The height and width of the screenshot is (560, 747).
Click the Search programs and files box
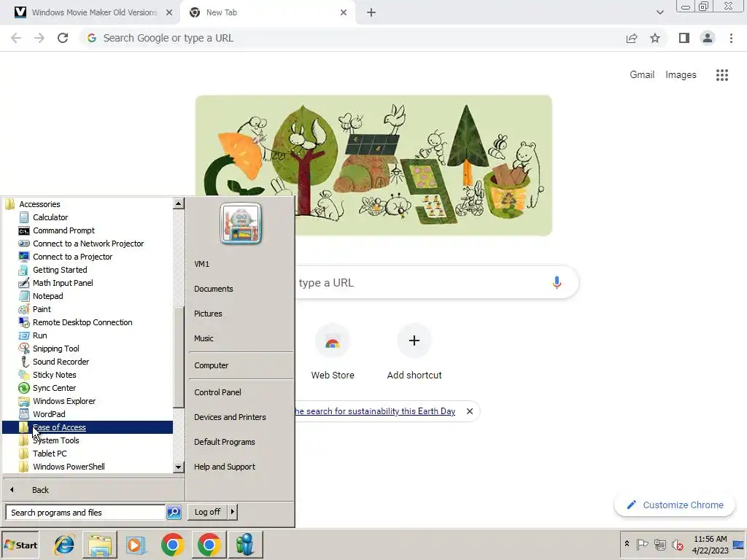pos(86,513)
